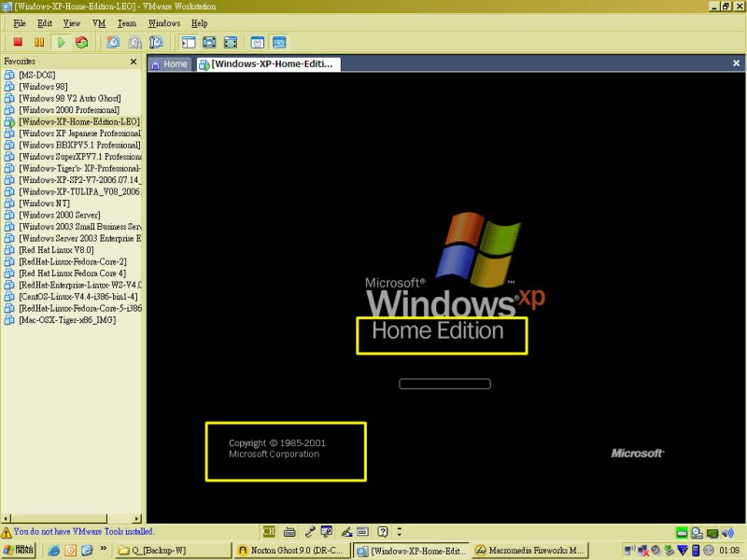Open the File menu
This screenshot has height=560, width=747.
20,23
